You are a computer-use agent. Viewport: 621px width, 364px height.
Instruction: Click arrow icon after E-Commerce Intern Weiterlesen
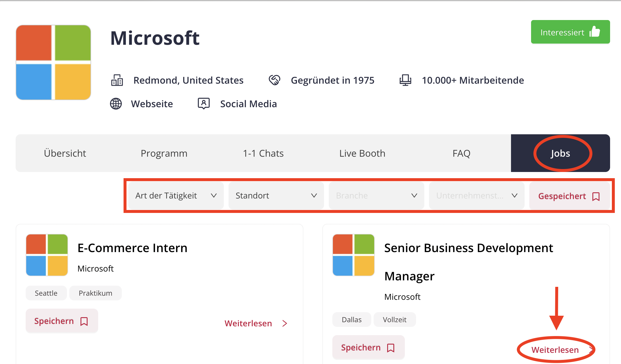coord(285,323)
